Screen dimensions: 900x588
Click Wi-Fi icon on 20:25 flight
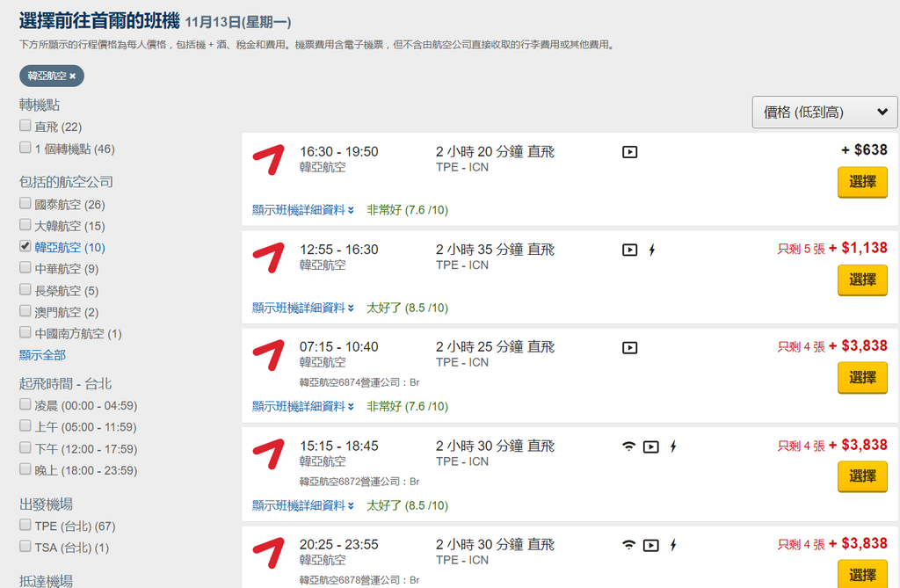[x=629, y=545]
